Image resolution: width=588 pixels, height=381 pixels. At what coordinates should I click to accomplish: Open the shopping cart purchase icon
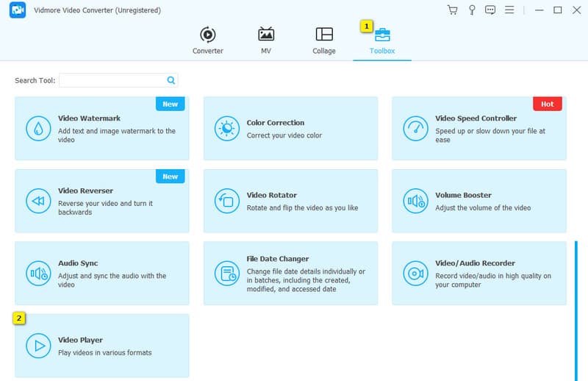pos(452,10)
